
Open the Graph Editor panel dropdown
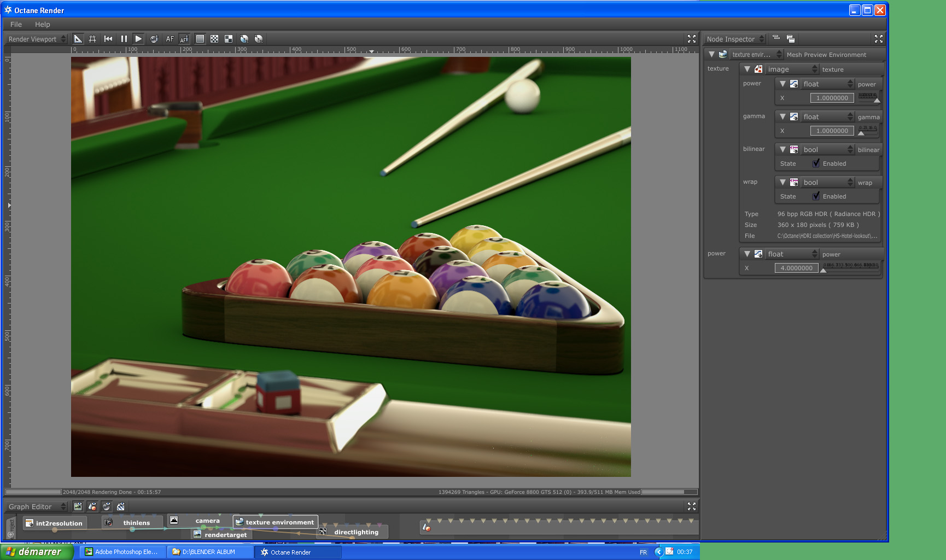coord(36,507)
